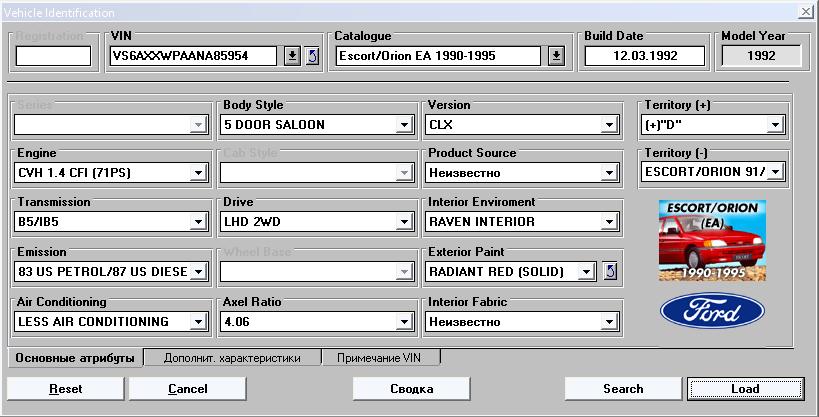Click the Search button
Screen dimensions: 819x417
pyautogui.click(x=623, y=388)
